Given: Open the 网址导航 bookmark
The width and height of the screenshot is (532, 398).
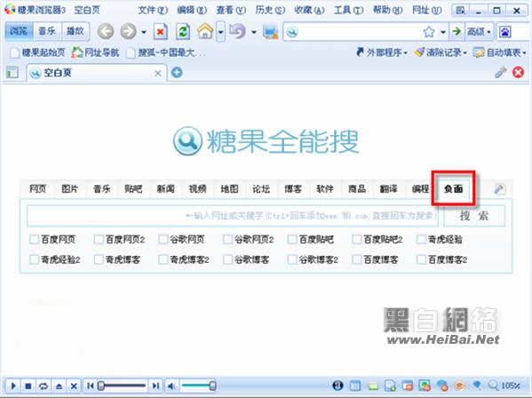Looking at the screenshot, I should (95, 52).
